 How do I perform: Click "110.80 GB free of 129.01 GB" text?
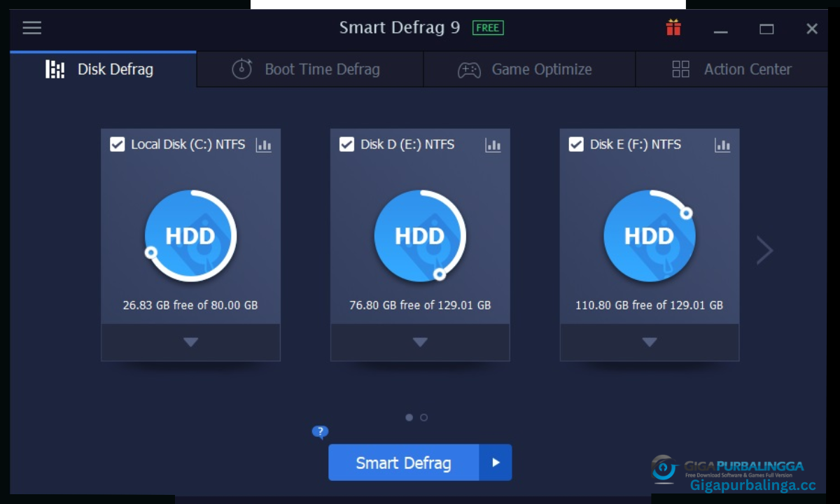pos(650,305)
